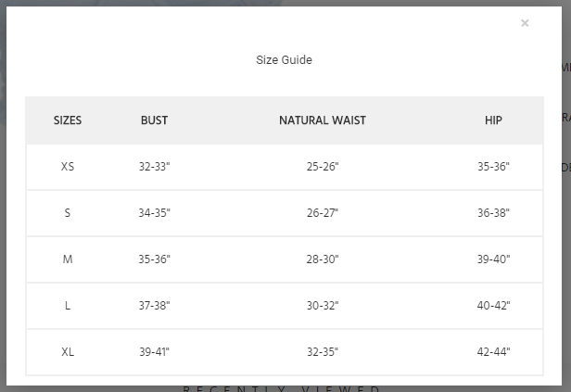Click the M natural waist value 28-30"
Image resolution: width=571 pixels, height=392 pixels.
tap(323, 259)
